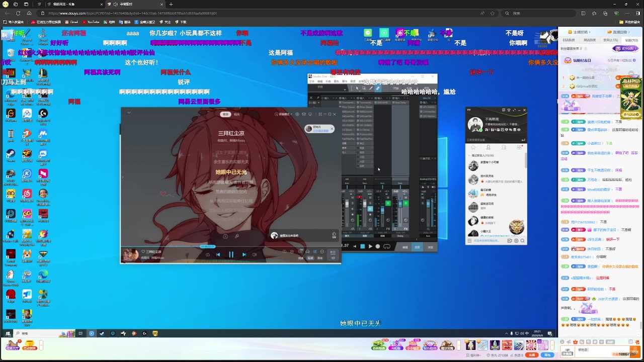Select the arrow tool in Studio One toolbar

(x=358, y=88)
